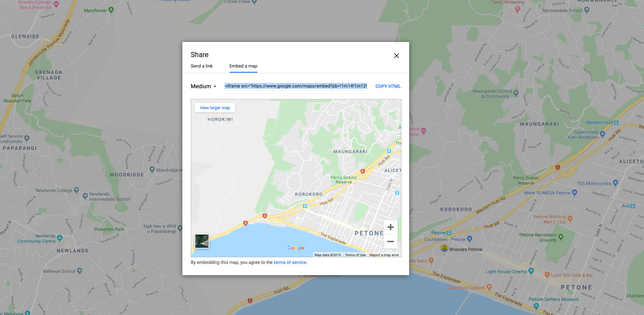Screen dimensions: 644x315
Task: Follow the terms of service link
Action: point(290,262)
